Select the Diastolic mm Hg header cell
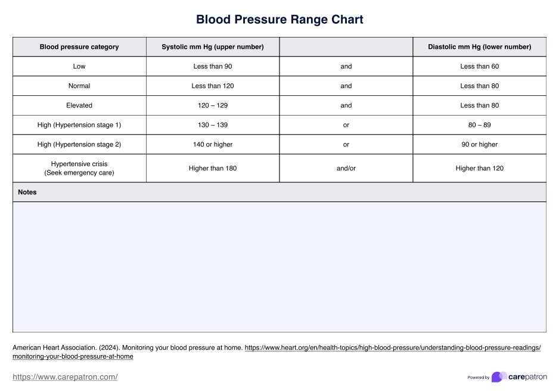Screen dimensions: 559x392 click(x=479, y=47)
